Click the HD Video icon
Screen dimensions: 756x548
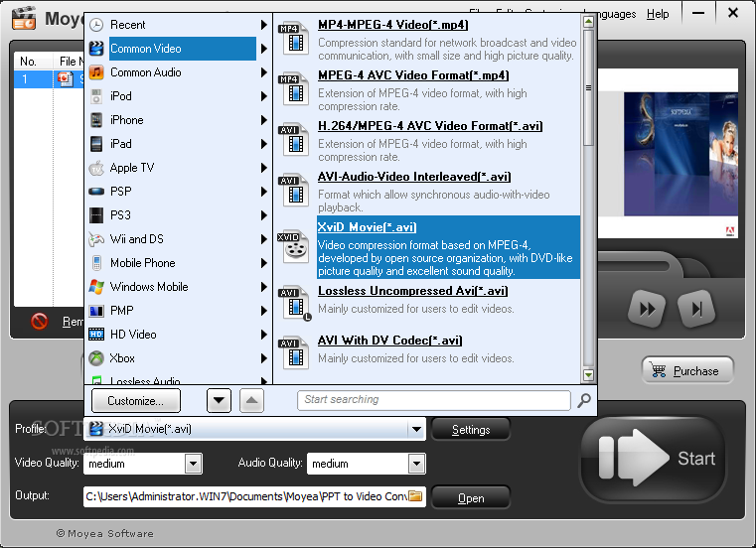tap(96, 334)
